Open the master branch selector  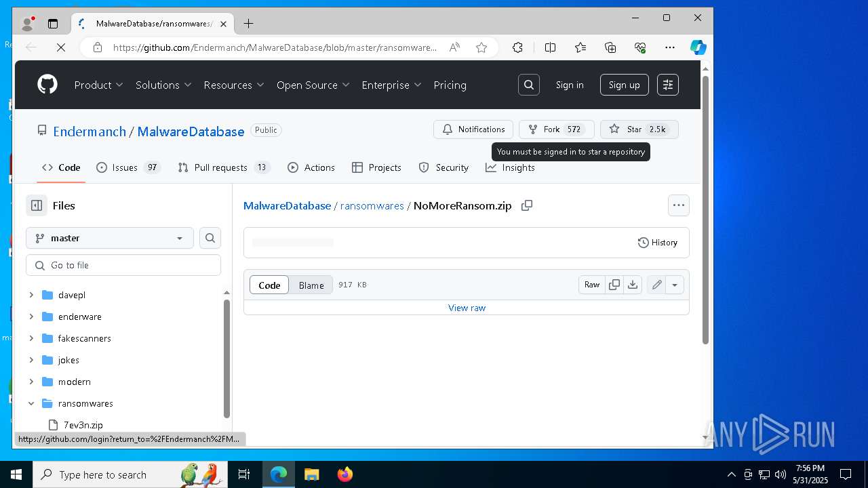click(110, 238)
